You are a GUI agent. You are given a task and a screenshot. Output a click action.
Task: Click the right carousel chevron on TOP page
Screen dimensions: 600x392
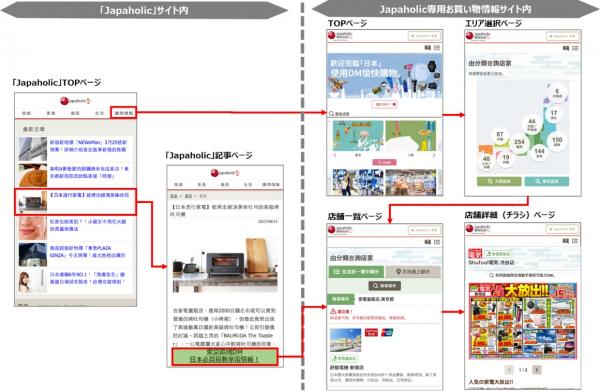click(434, 155)
